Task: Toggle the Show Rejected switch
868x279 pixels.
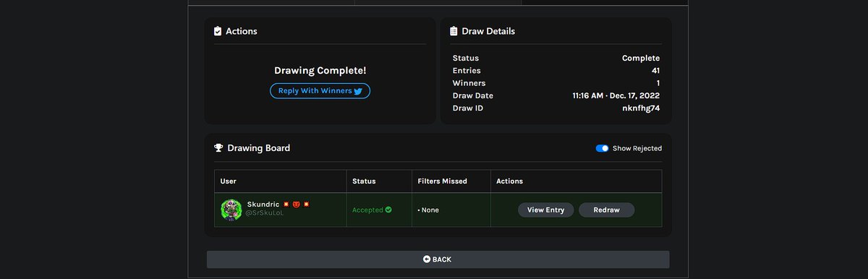Action: pyautogui.click(x=602, y=148)
